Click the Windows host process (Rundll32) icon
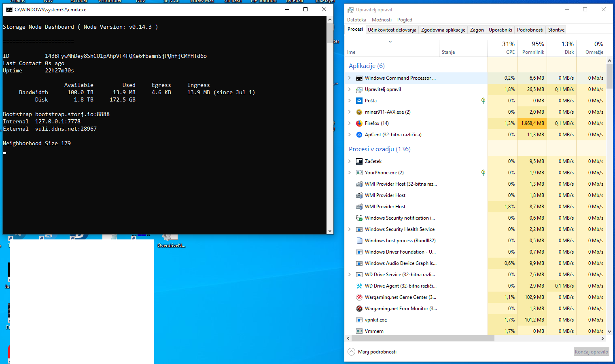 tap(359, 241)
